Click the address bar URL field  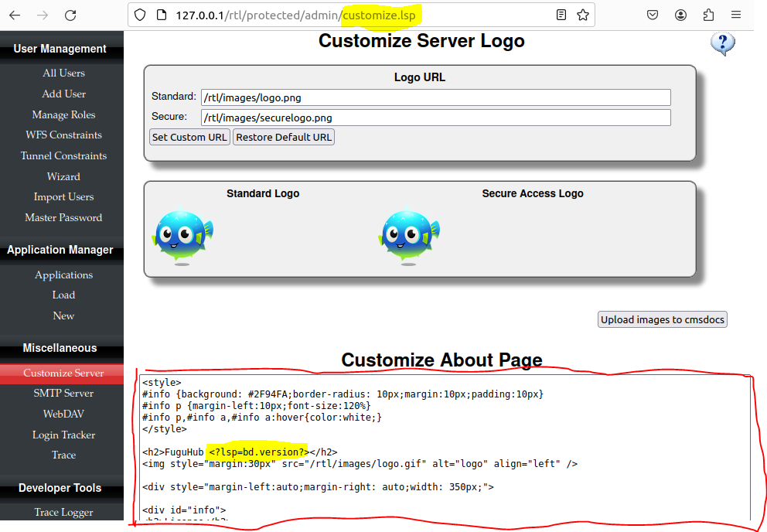click(x=362, y=15)
